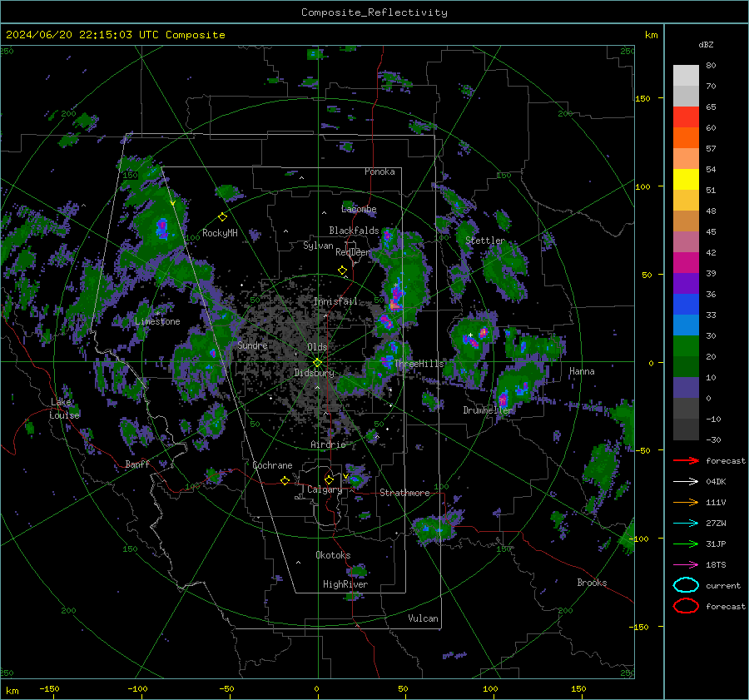The width and height of the screenshot is (749, 700).
Task: Click the Innisfail town label
Action: point(335,301)
